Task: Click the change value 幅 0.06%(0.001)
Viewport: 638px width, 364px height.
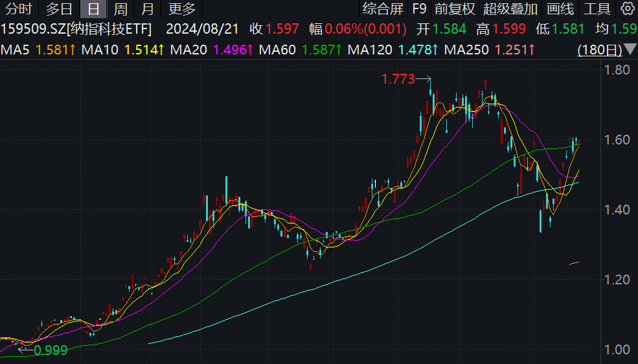Action: point(358,29)
